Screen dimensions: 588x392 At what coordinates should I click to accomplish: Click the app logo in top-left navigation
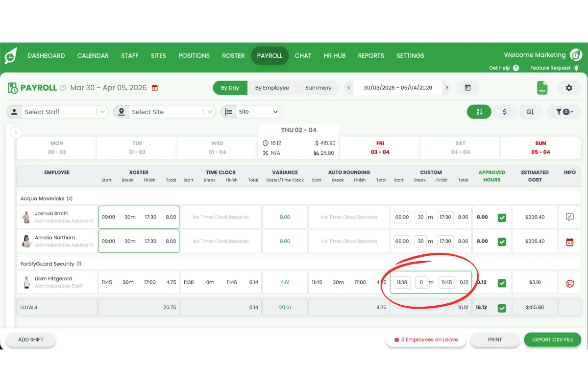coord(11,56)
